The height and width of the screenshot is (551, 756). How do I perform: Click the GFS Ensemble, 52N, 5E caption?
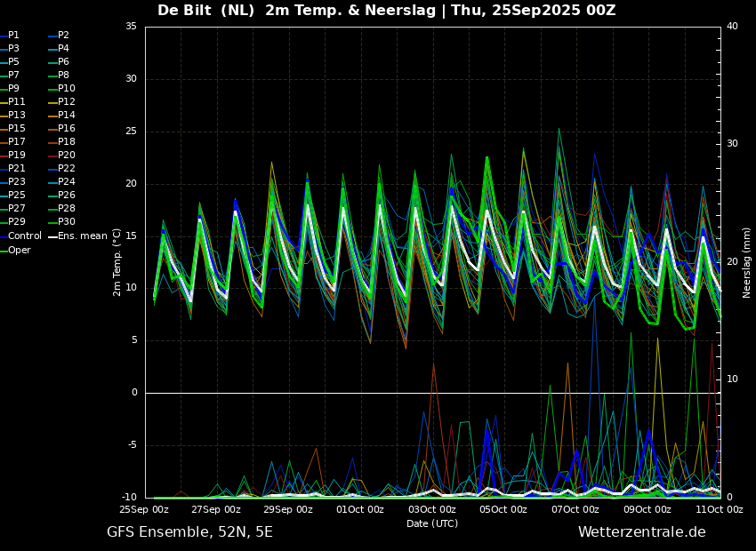pyautogui.click(x=189, y=532)
